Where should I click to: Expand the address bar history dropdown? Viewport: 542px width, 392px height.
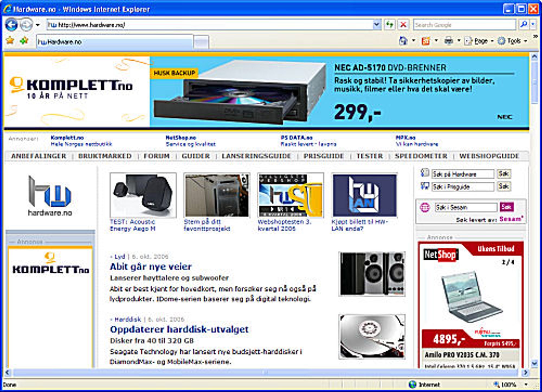pos(376,25)
